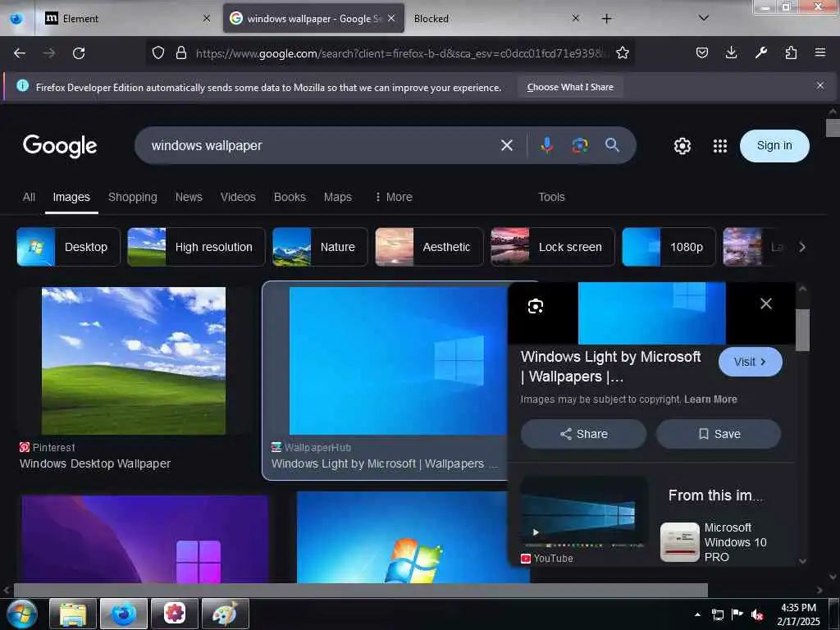Screen dimensions: 840x630
Task: Switch to News results
Action: pos(189,197)
